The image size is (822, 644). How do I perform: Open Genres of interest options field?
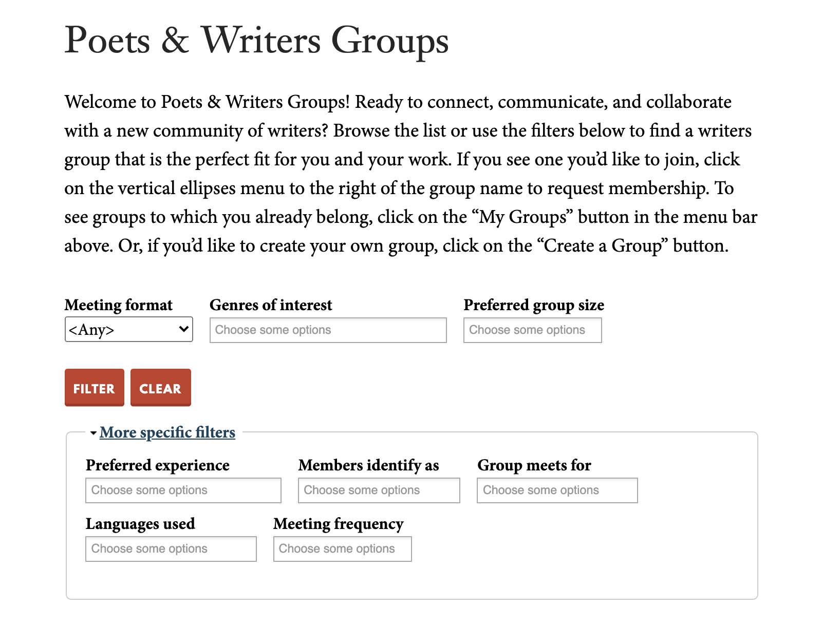(328, 330)
